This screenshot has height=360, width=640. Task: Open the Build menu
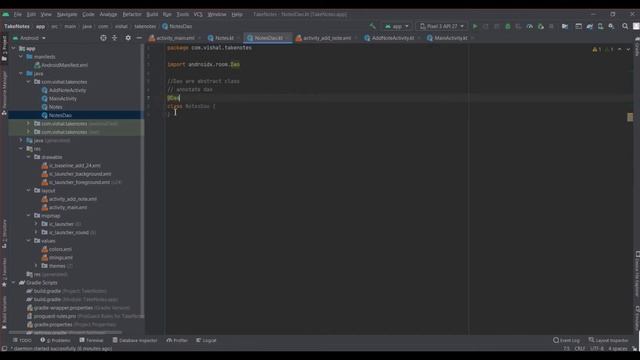[152, 14]
